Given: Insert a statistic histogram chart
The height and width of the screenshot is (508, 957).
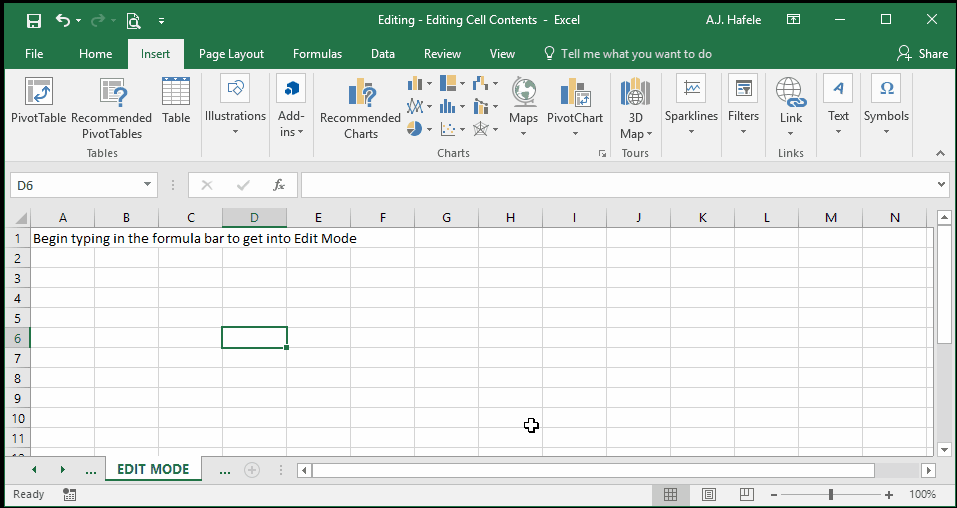Looking at the screenshot, I should pyautogui.click(x=452, y=106).
